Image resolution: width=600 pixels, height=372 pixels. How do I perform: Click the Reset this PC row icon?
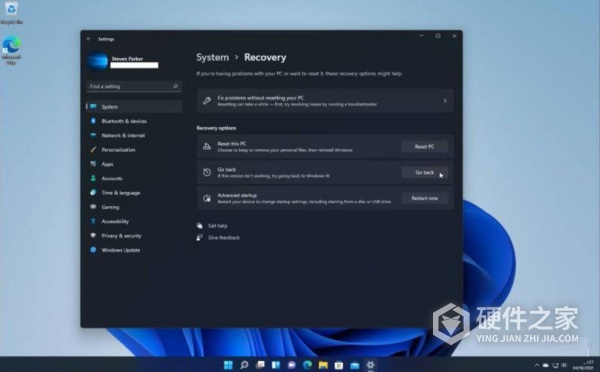pyautogui.click(x=207, y=147)
